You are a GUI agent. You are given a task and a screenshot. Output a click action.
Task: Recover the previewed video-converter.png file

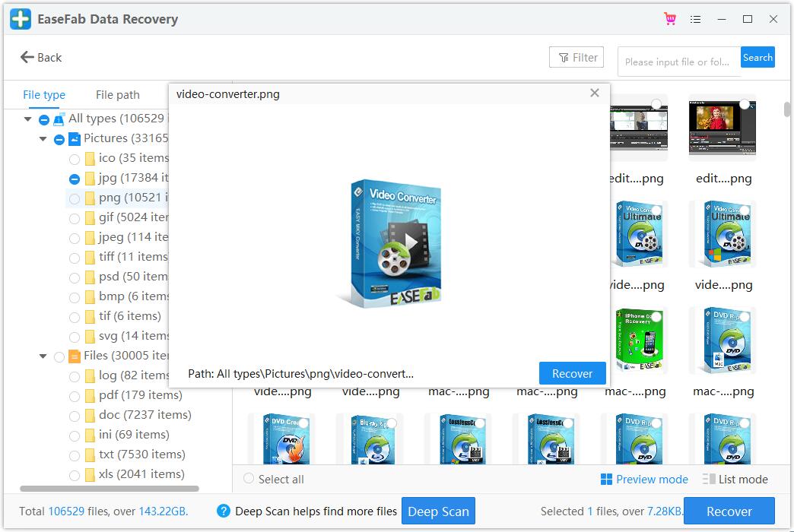point(571,373)
